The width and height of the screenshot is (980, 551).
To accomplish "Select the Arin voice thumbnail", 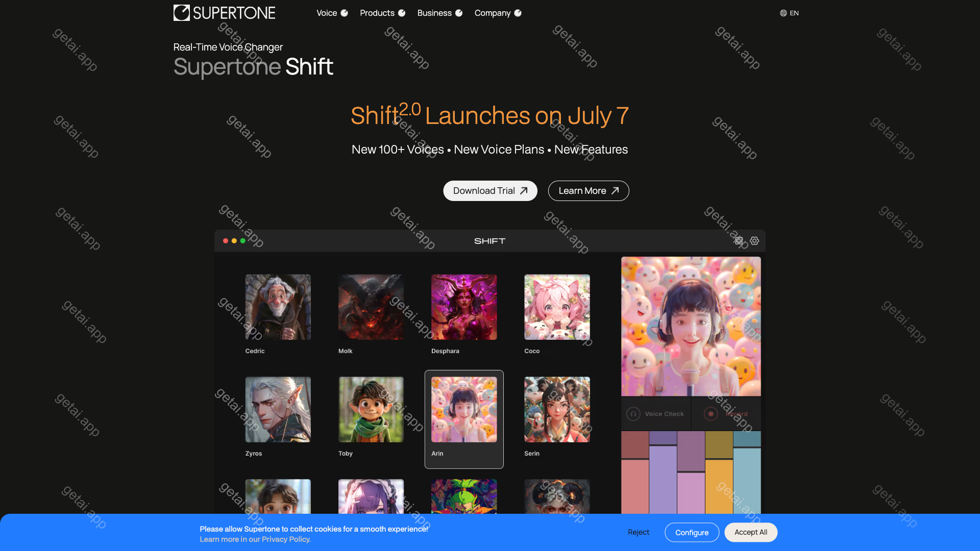I will tap(464, 410).
